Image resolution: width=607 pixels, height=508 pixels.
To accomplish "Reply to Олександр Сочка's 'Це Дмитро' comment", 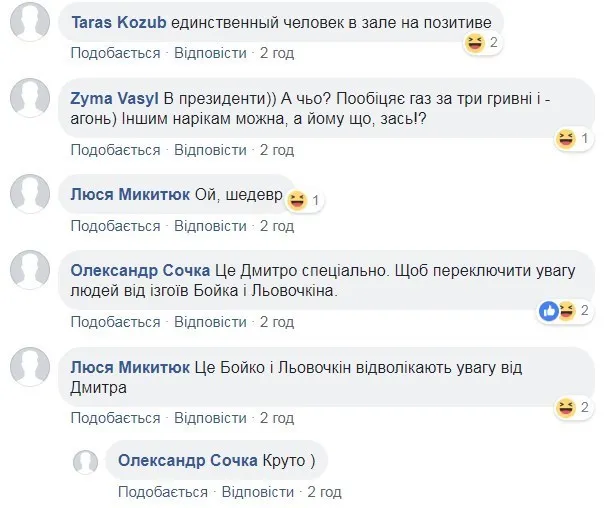I will tap(210, 322).
